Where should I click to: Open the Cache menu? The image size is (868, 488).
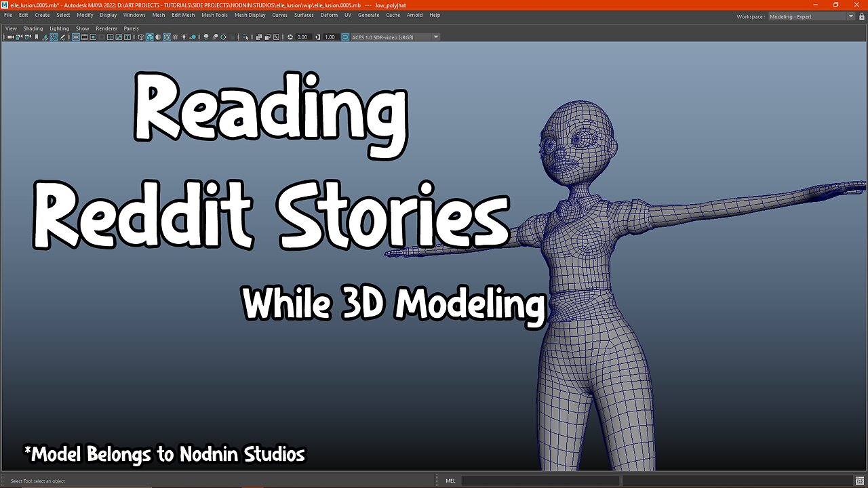pos(393,15)
